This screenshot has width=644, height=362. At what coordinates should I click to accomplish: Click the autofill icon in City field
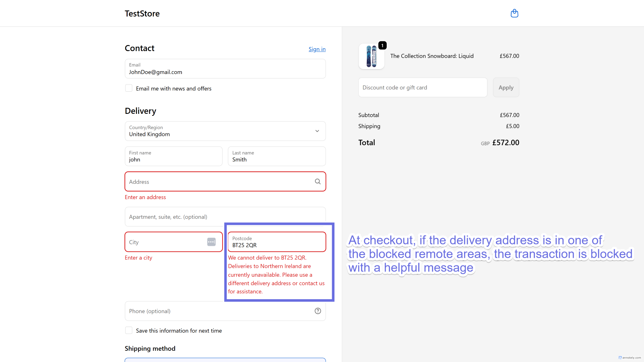coord(211,242)
